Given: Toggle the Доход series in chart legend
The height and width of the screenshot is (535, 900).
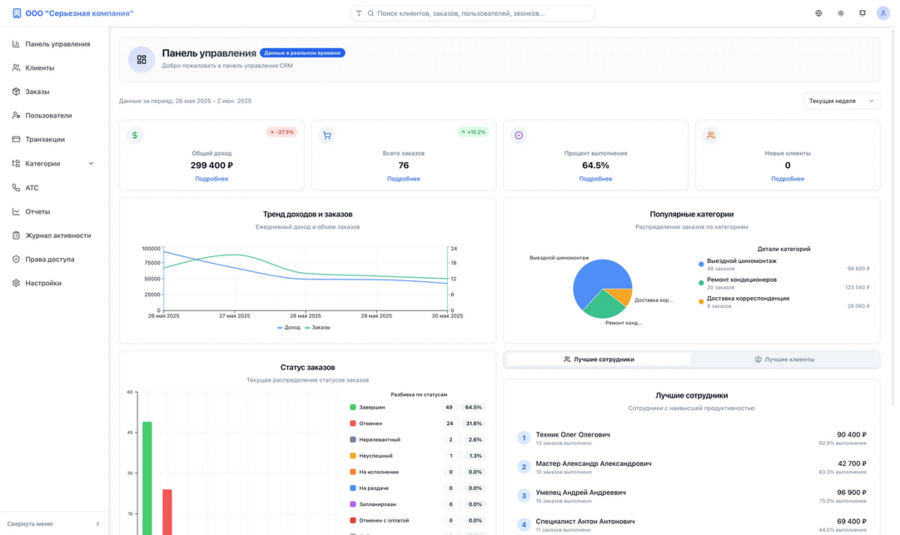Looking at the screenshot, I should pos(288,327).
